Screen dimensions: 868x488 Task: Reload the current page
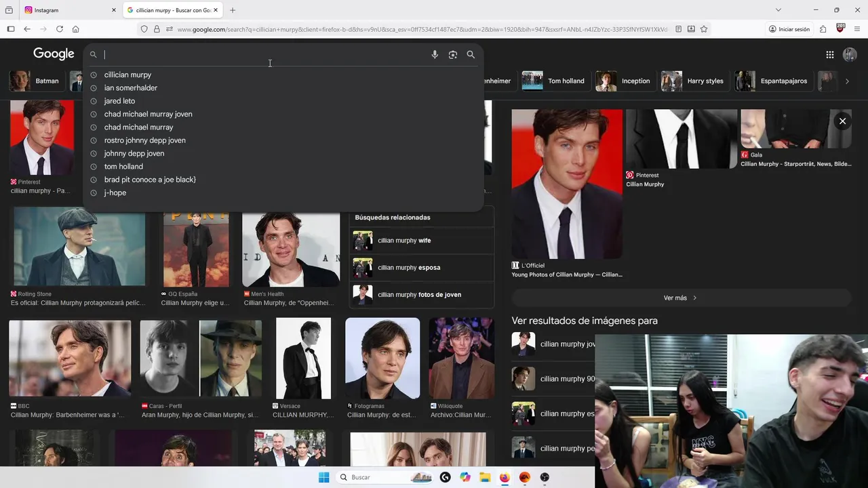coord(60,29)
